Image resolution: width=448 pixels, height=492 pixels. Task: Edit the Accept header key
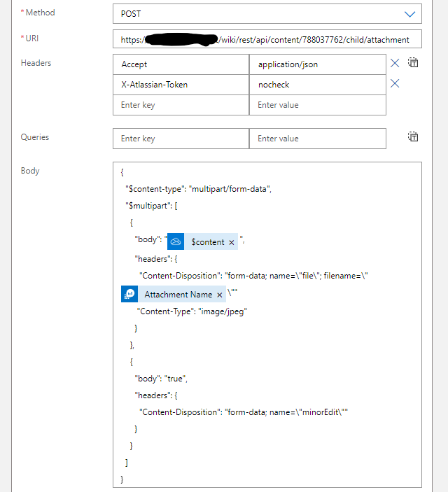pos(181,64)
